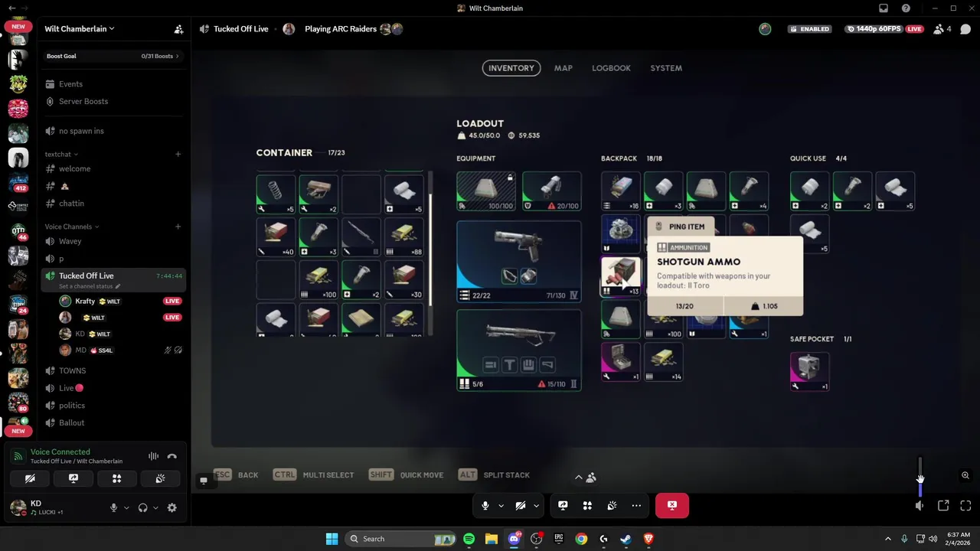Click the zoom magnifier icon on the stream
The width and height of the screenshot is (980, 551).
(965, 475)
